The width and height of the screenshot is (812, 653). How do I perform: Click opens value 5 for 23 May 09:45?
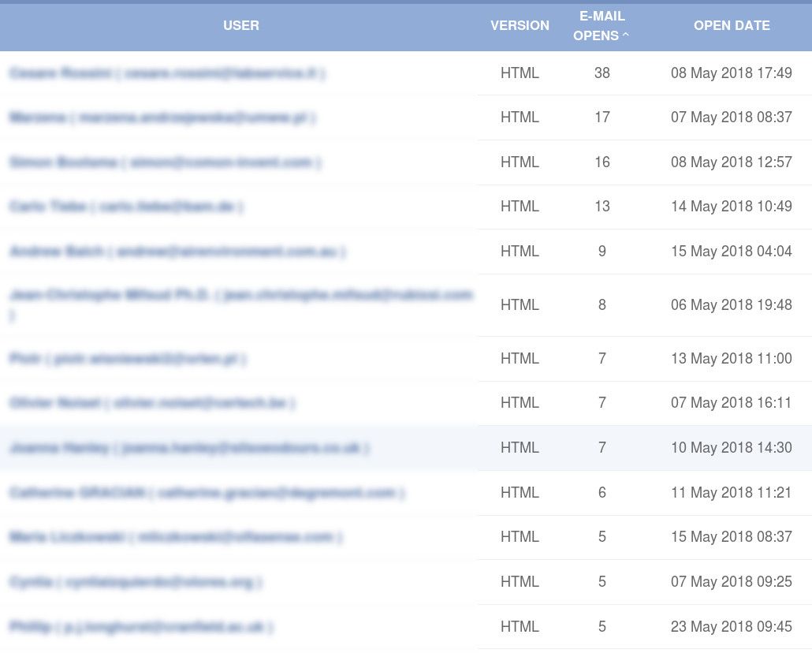(602, 626)
